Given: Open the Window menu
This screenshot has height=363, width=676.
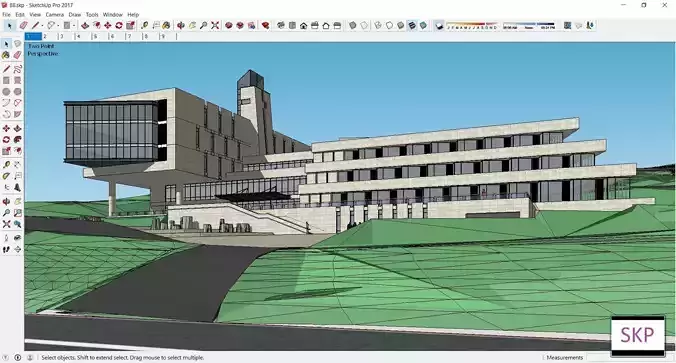Looking at the screenshot, I should pyautogui.click(x=113, y=14).
